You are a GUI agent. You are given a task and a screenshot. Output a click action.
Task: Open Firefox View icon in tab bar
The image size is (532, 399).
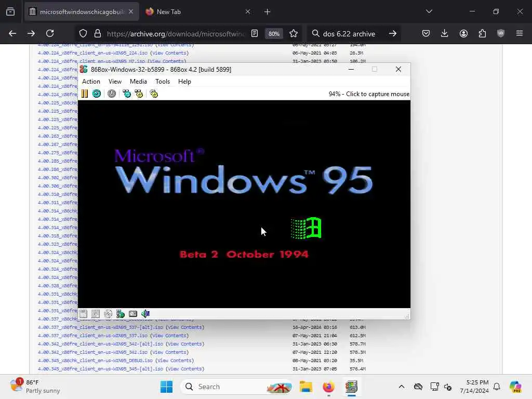(10, 12)
